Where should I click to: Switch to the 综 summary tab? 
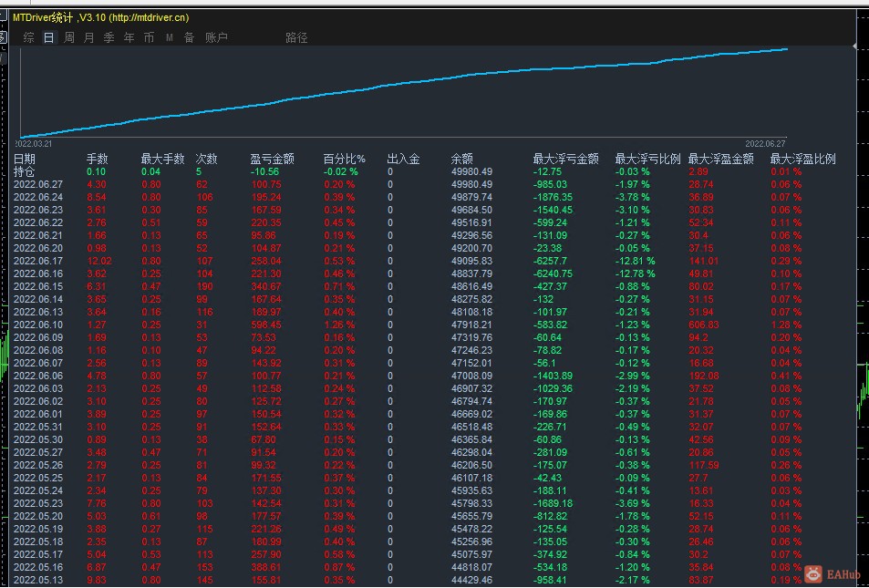(x=29, y=37)
